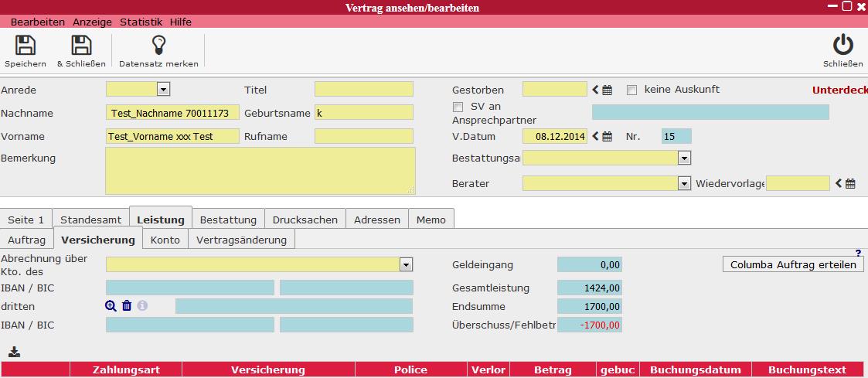868x378 pixels.
Task: Expand the Anrede dropdown
Action: point(163,90)
